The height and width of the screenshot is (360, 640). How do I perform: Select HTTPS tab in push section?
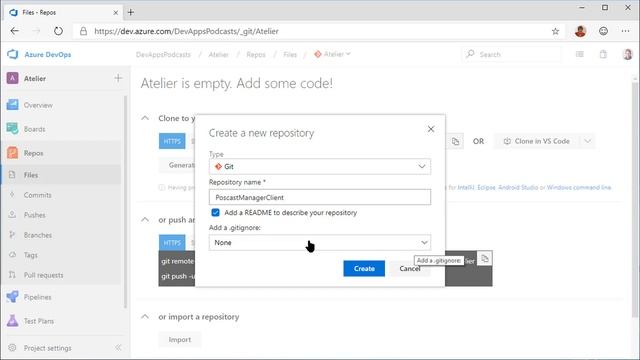coord(172,243)
